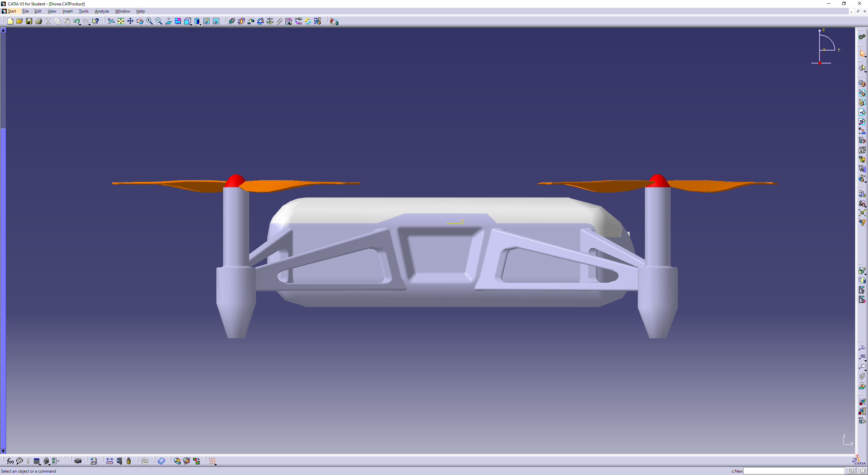Open the Analyze menu
868x475 pixels.
coord(102,11)
